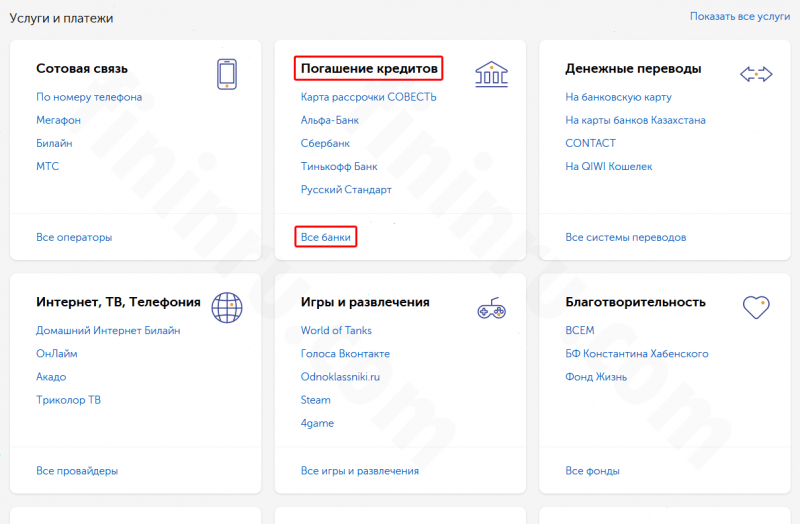The image size is (800, 524).
Task: Click the Игры и развлечения heading
Action: [365, 302]
